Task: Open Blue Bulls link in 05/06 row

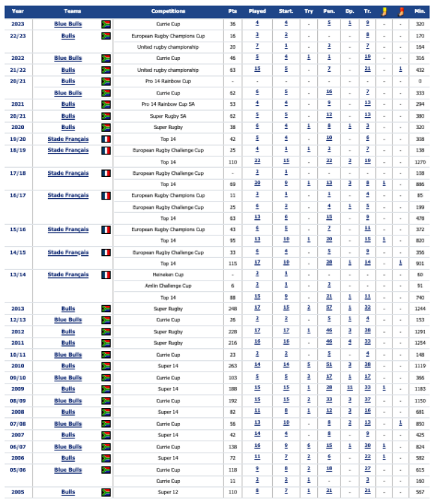Action: click(68, 470)
